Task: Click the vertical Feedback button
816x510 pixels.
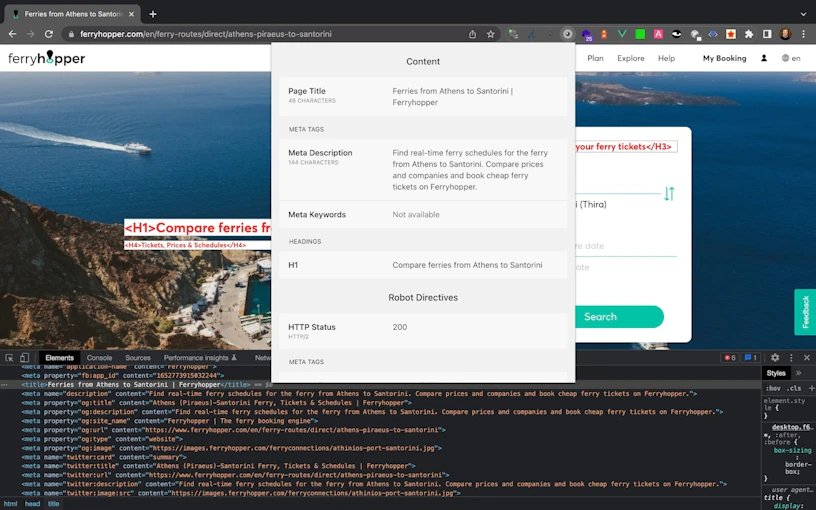Action: pos(805,312)
